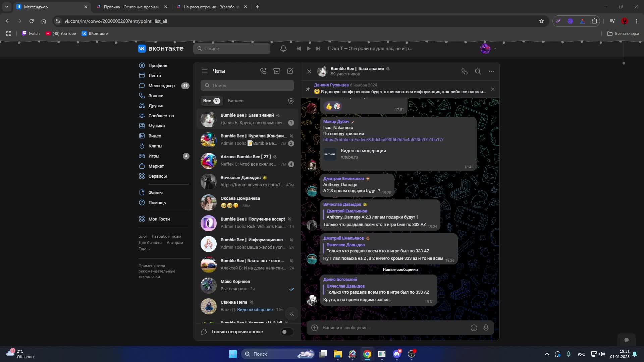Open chat with Макс Корнеев

coord(247,285)
